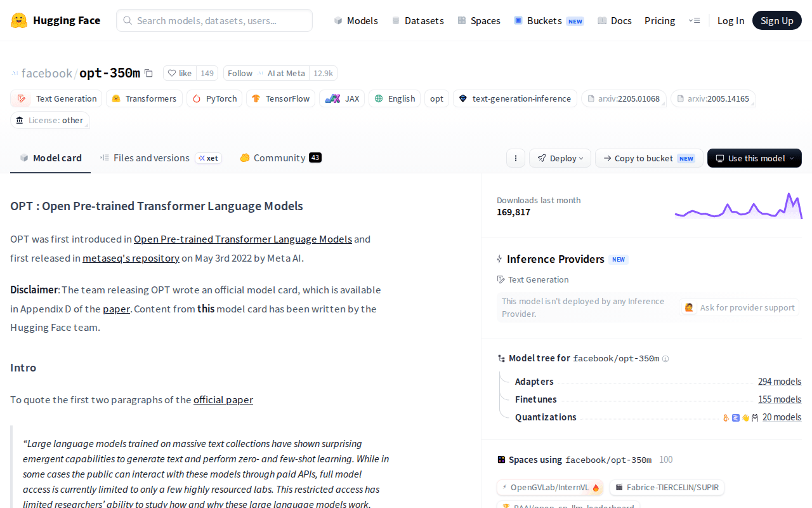Focus the search models, datasets, users field
The width and height of the screenshot is (812, 508).
point(214,20)
